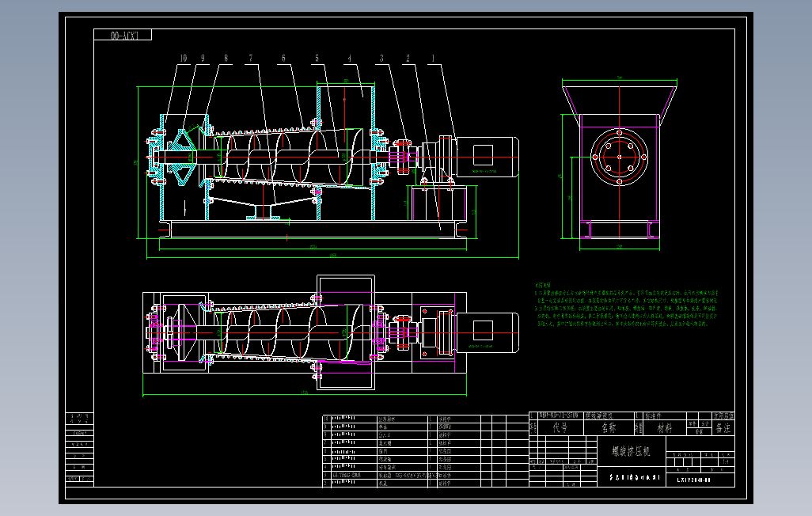The width and height of the screenshot is (812, 516).
Task: Click part callout number 3
Action: 381,59
